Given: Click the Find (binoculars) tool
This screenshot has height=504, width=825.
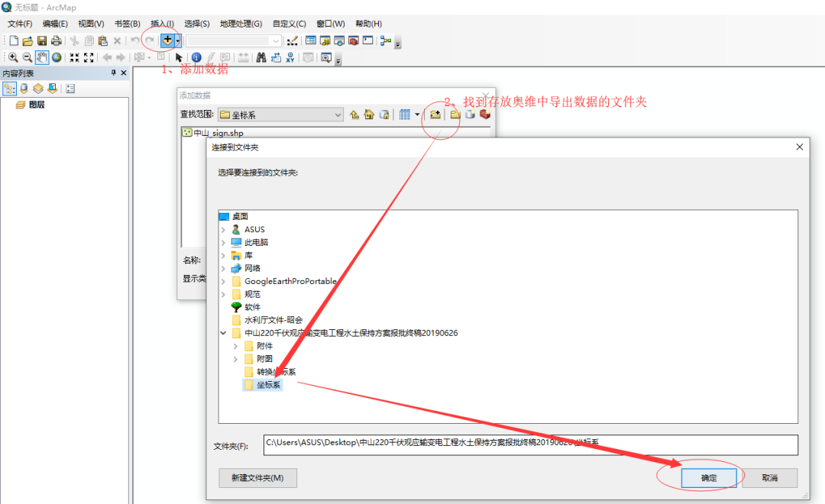Looking at the screenshot, I should 261,57.
